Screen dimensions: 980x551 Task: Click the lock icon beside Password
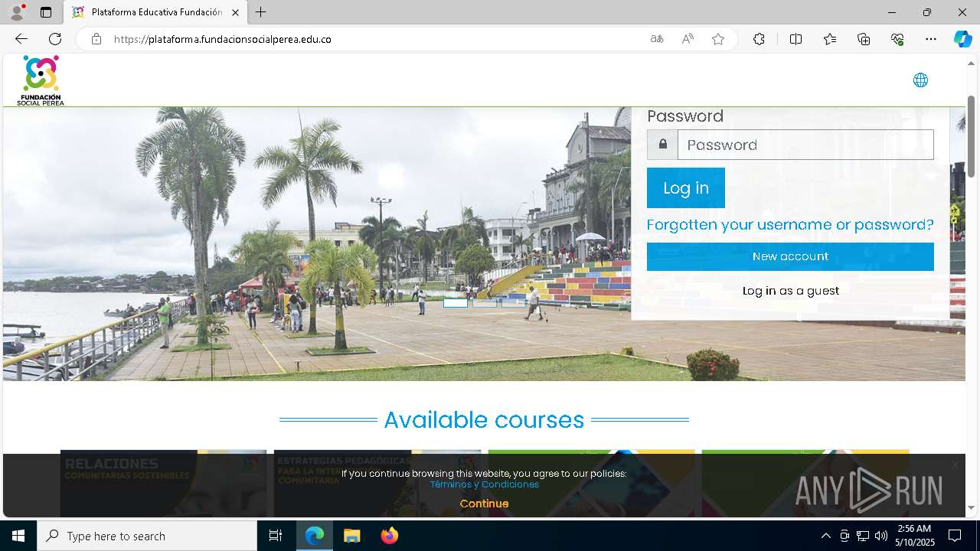pyautogui.click(x=662, y=145)
